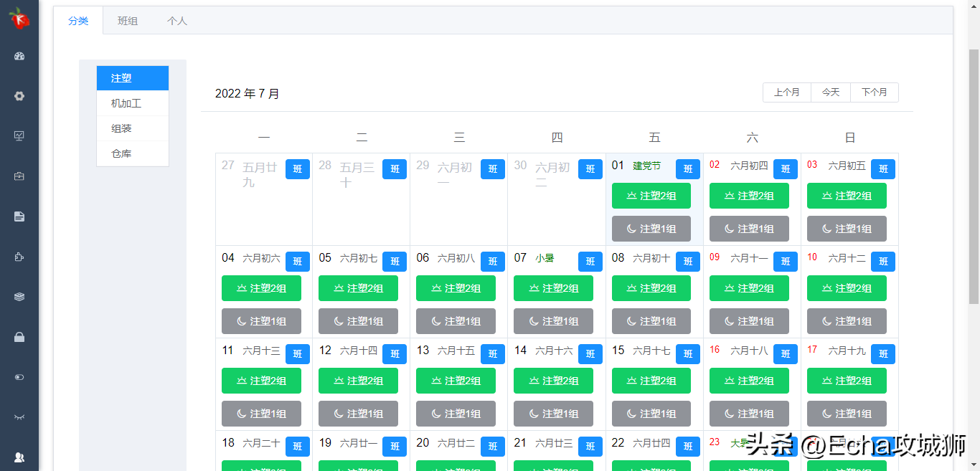Viewport: 980px width, 471px height.
Task: Open night shift 注塑1组 on July 15
Action: coord(651,414)
